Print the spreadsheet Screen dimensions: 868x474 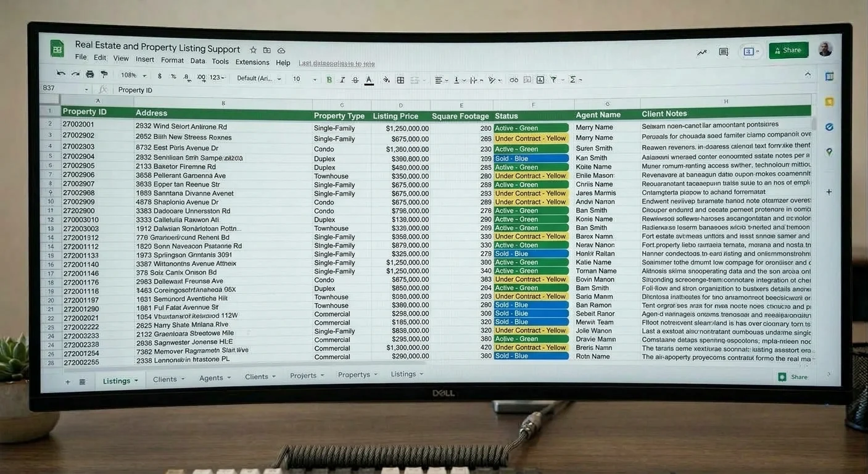coord(90,74)
